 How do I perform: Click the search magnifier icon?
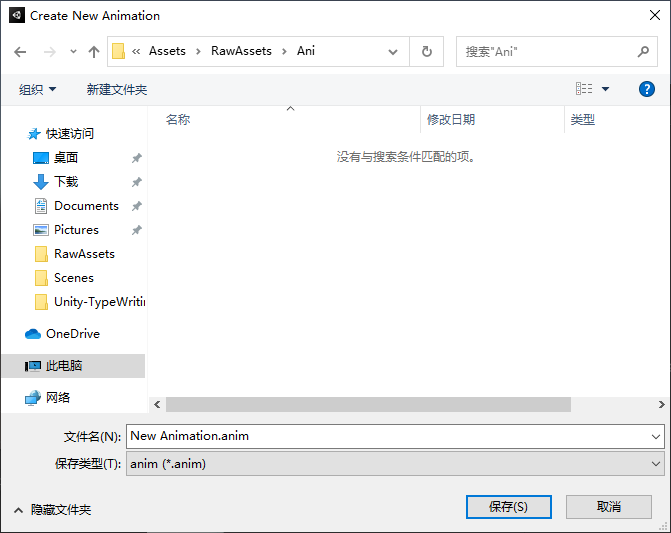pos(643,52)
